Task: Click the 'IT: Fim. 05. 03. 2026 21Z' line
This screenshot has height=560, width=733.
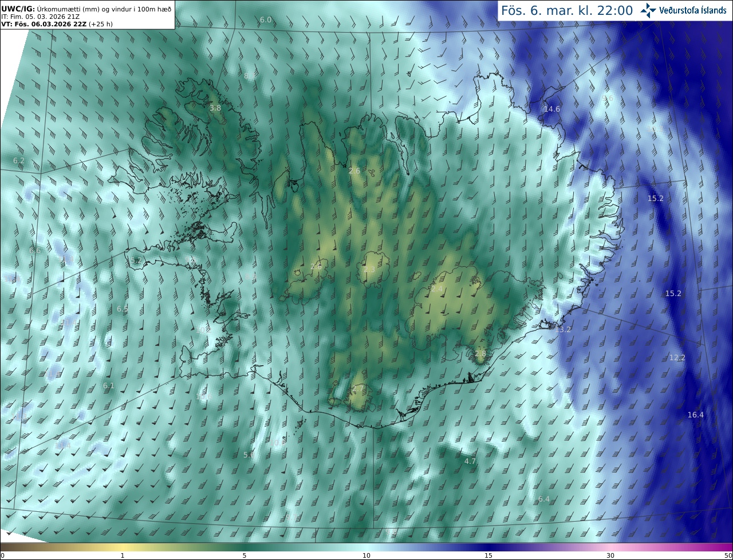Action: coord(41,17)
